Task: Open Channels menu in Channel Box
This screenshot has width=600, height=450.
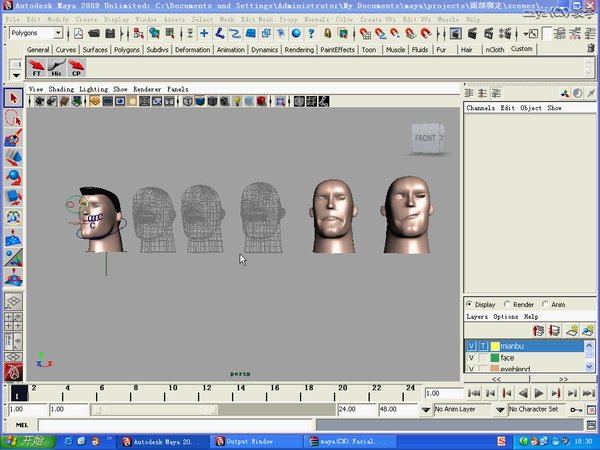Action: point(480,108)
